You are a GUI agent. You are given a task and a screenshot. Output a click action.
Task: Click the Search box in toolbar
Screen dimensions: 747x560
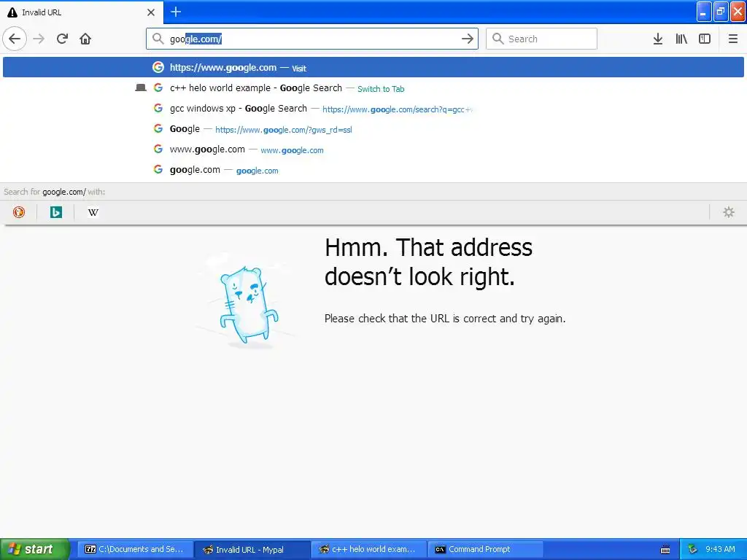[x=541, y=39]
